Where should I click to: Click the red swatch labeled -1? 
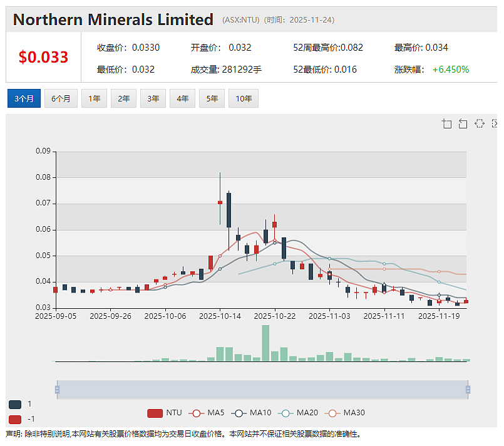pyautogui.click(x=15, y=419)
